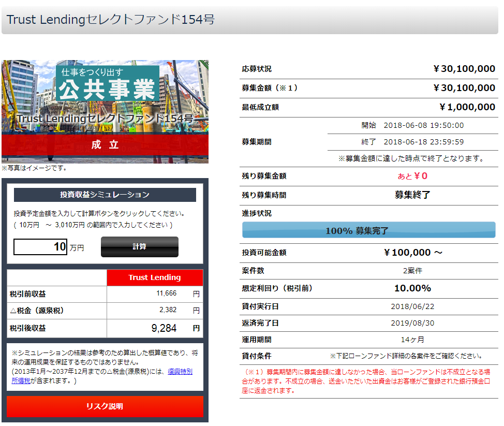Click the 100% 募集完了 progress bar
Screen dimensions: 504x426
(x=368, y=229)
